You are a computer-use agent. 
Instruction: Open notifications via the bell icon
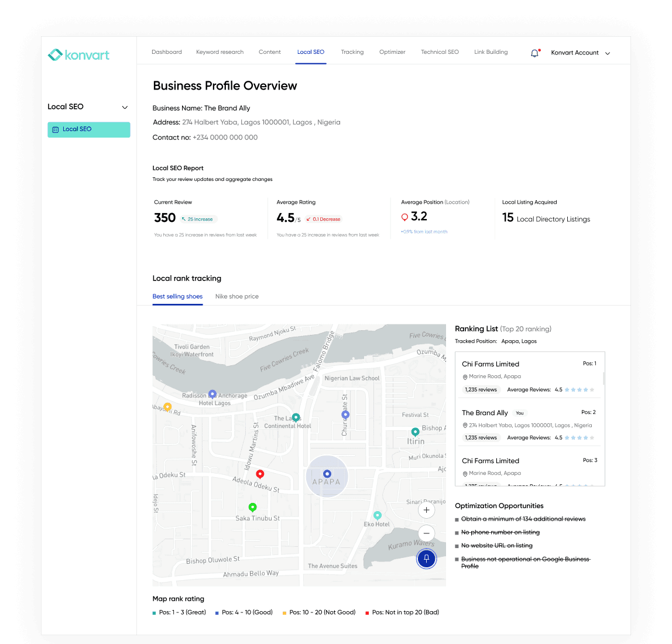coord(534,53)
